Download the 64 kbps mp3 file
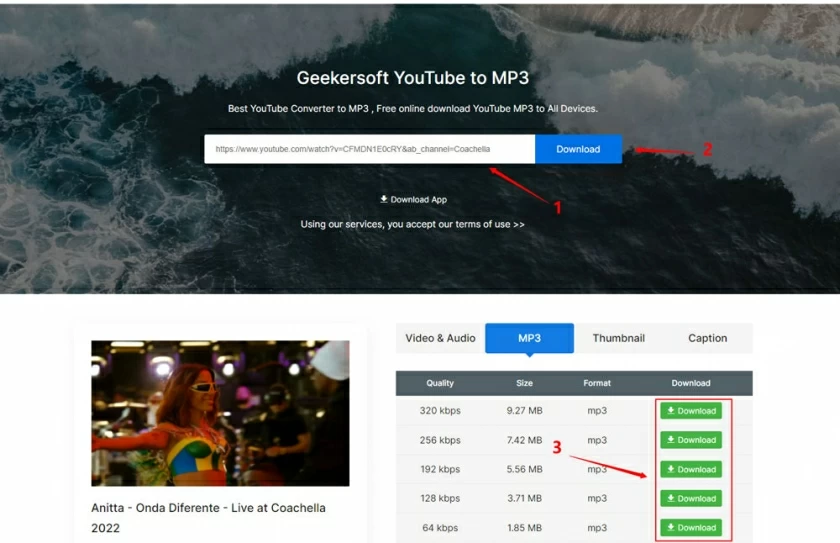Screen dimensions: 840x543 [x=691, y=527]
